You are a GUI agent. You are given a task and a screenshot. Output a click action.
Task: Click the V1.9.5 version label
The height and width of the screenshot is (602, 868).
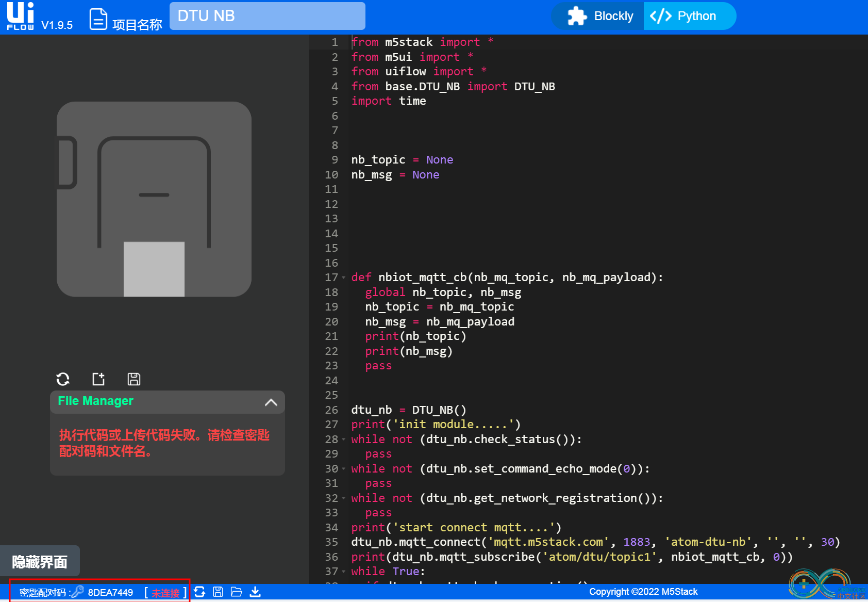57,25
